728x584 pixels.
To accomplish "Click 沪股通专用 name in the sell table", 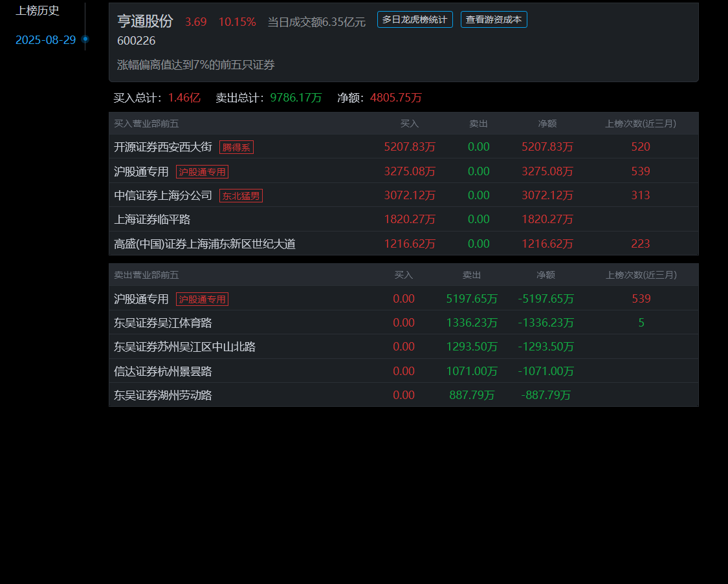I will [141, 299].
